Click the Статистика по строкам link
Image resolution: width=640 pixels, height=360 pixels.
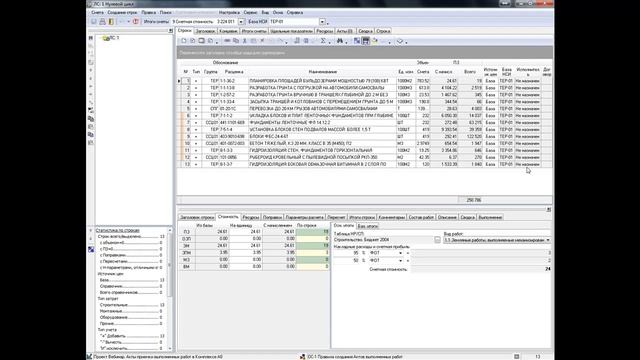click(118, 231)
